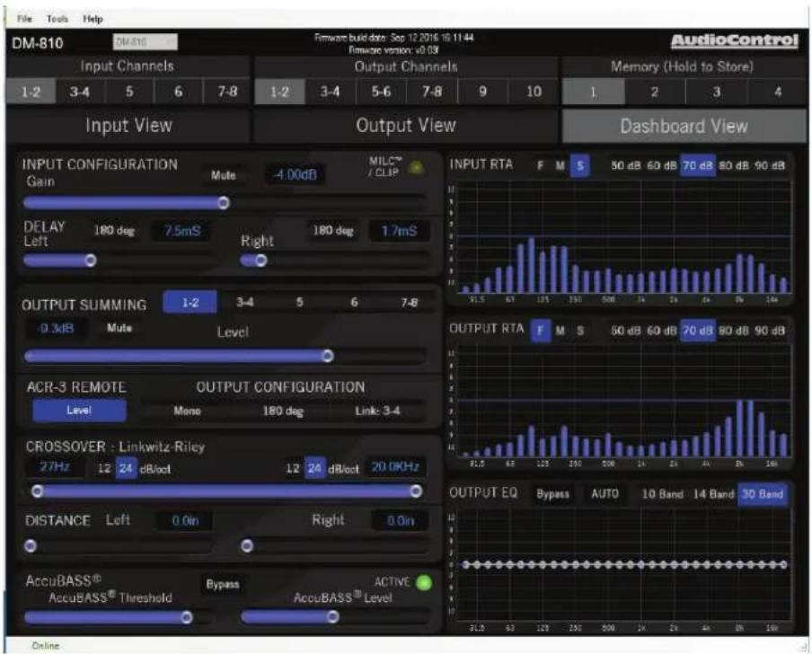This screenshot has height=654, width=812.
Task: Open the DM-810 device dropdown
Action: click(x=145, y=42)
